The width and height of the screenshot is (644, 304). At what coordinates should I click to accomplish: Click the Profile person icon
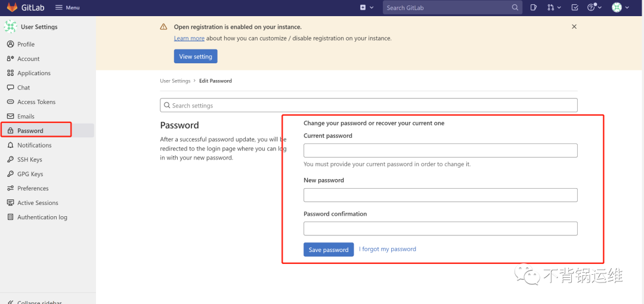coord(10,44)
